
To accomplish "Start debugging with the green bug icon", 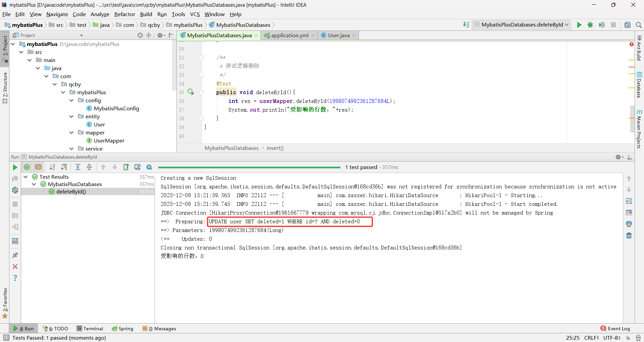I will pyautogui.click(x=591, y=25).
